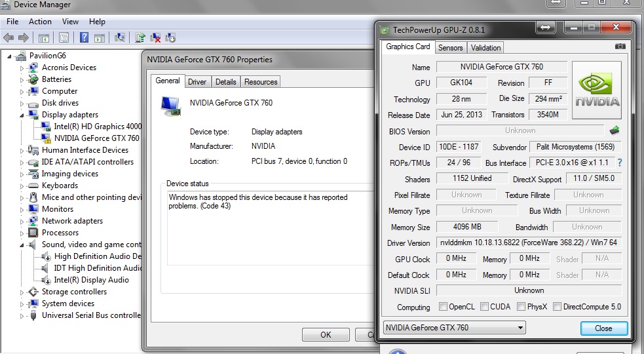
Task: Switch to the Details tab in Properties
Action: pyautogui.click(x=226, y=82)
